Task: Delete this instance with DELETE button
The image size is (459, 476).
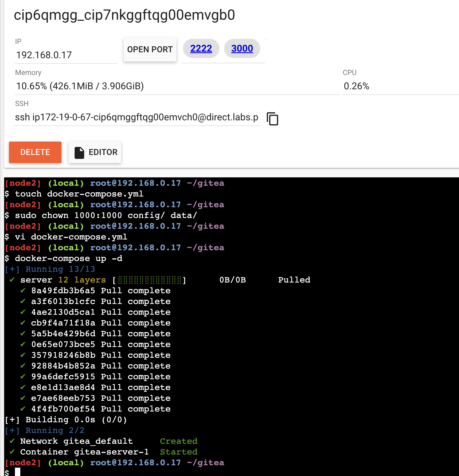Action: 35,152
